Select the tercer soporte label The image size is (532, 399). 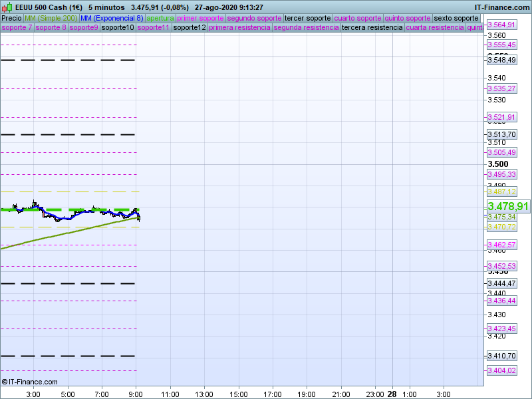point(307,18)
